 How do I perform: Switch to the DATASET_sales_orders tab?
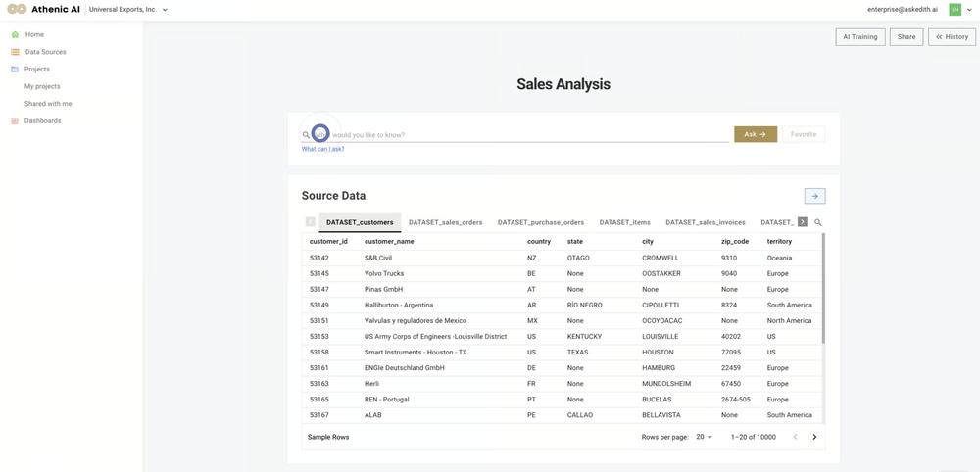[445, 222]
